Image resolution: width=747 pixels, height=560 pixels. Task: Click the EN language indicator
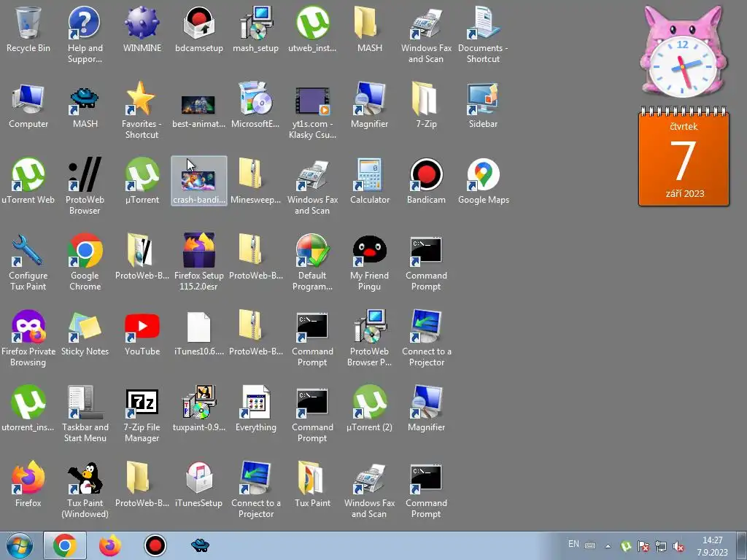click(573, 544)
